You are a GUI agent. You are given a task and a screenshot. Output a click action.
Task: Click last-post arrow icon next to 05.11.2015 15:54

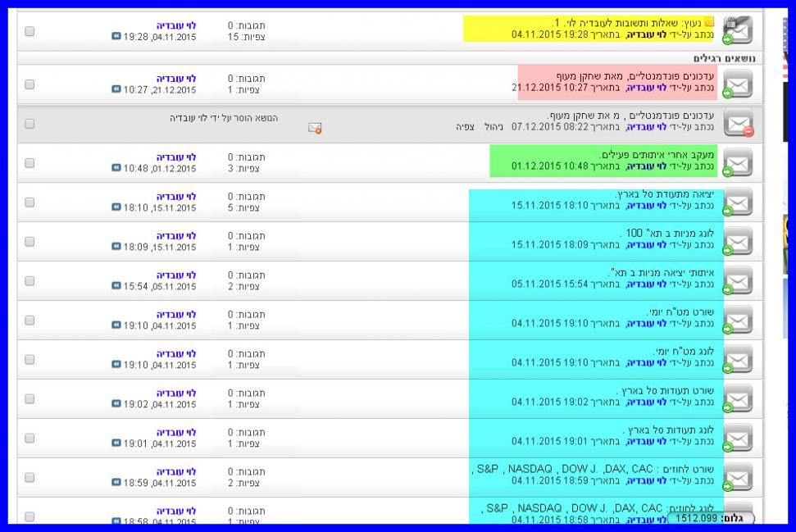[116, 286]
